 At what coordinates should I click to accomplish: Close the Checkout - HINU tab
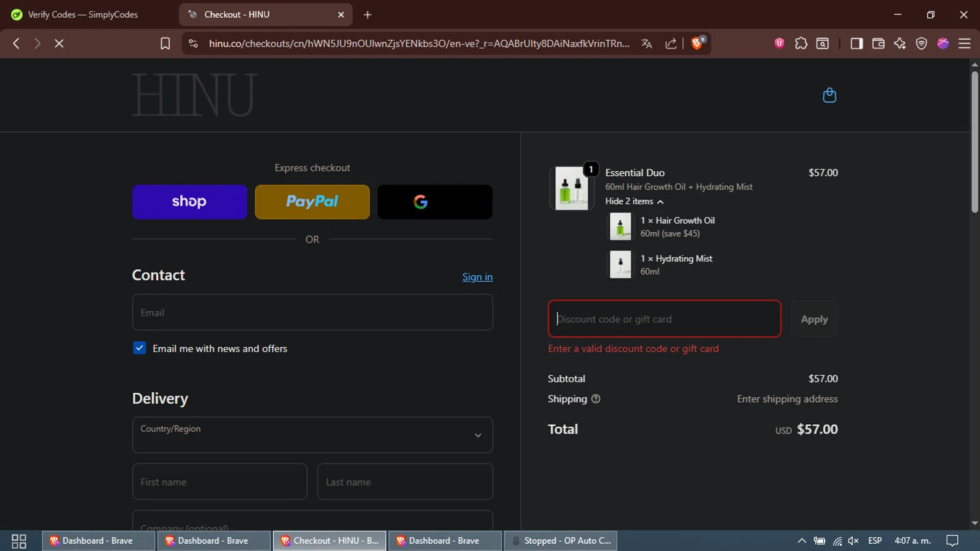[x=341, y=14]
